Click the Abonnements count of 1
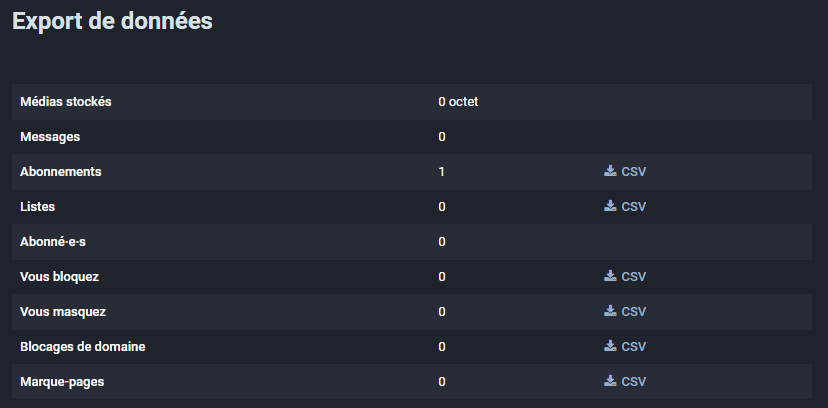 tap(441, 172)
